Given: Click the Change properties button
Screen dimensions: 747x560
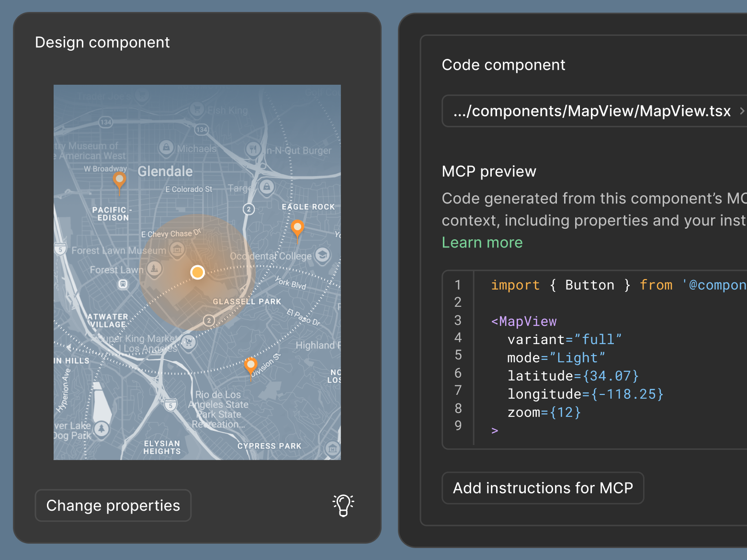Looking at the screenshot, I should (113, 505).
